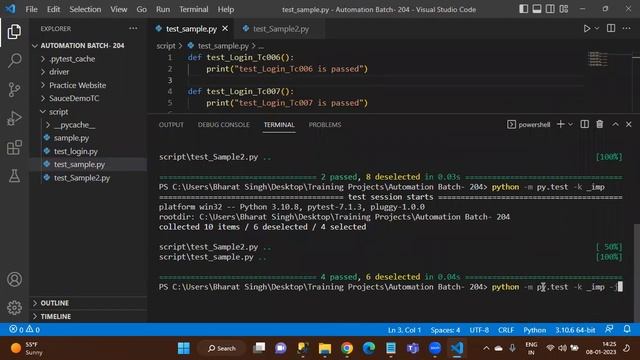This screenshot has width=640, height=360.
Task: Open the Extensions view
Action: (14, 147)
